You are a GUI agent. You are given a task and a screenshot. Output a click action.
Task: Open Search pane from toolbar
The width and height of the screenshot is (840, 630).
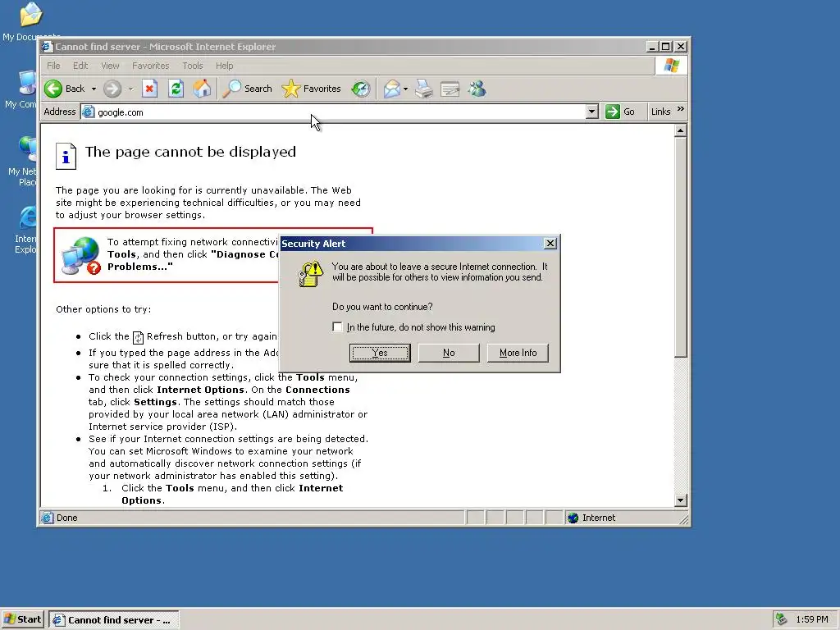coord(248,89)
